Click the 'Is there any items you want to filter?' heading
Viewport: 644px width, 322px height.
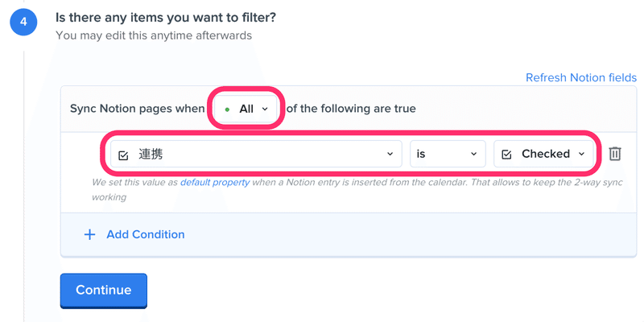(166, 17)
